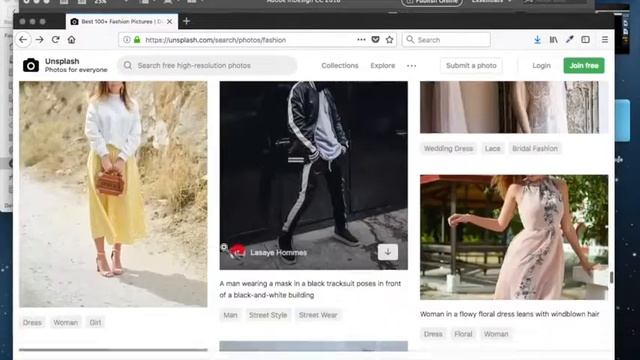This screenshot has width=640, height=360.
Task: Open the Firefox downloads arrow
Action: point(537,40)
